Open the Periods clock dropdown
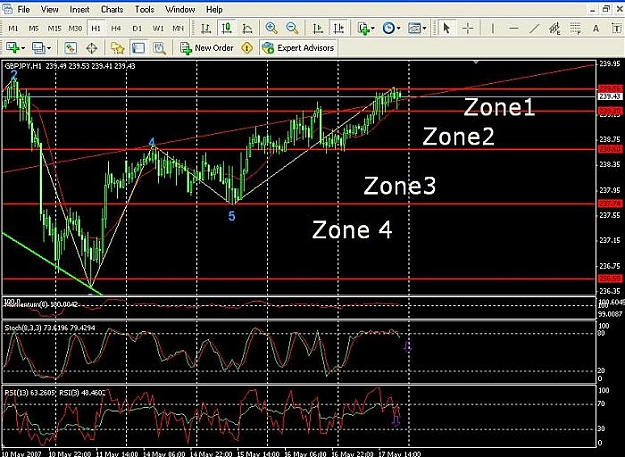This screenshot has height=457, width=625. click(x=391, y=28)
